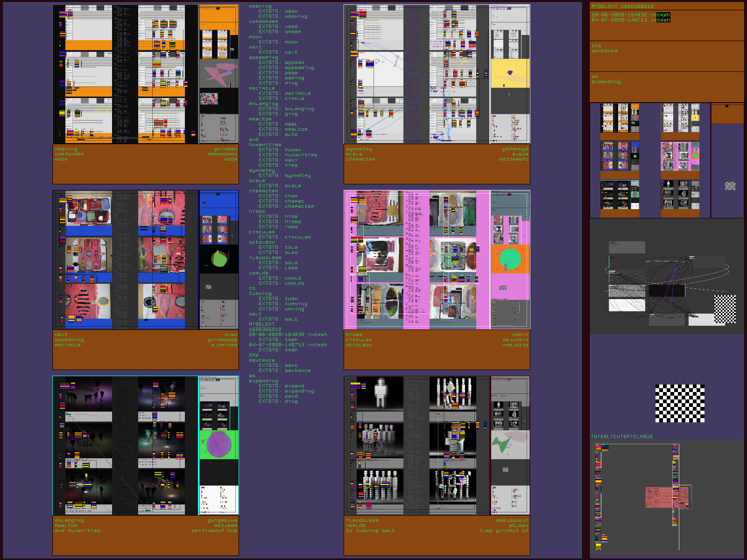
Task: Click the 'MISELEKT 1620366212' header
Action: coord(622,6)
